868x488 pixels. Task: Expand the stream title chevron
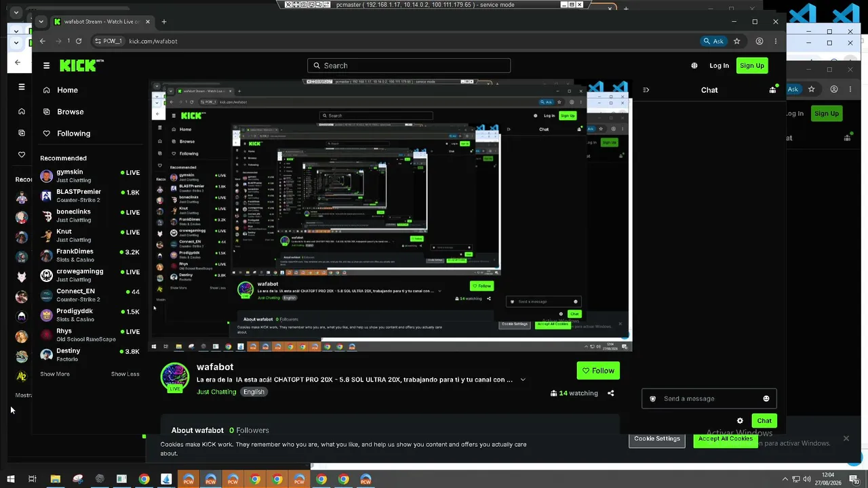(x=523, y=380)
